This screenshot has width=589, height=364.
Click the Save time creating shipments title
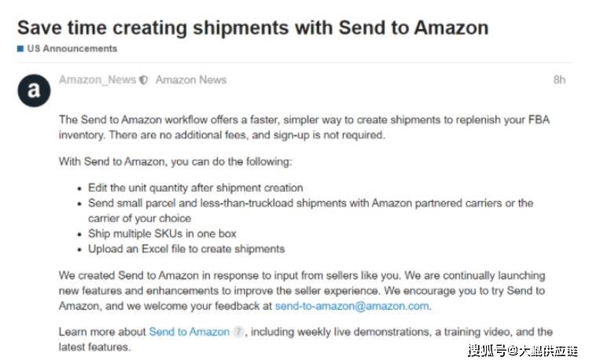point(252,28)
